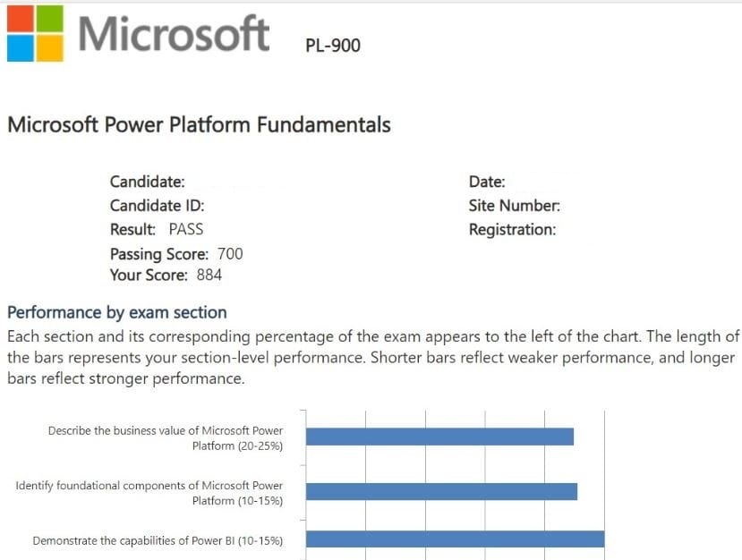Click the business value bar in chart
The height and width of the screenshot is (560, 742).
(439, 437)
